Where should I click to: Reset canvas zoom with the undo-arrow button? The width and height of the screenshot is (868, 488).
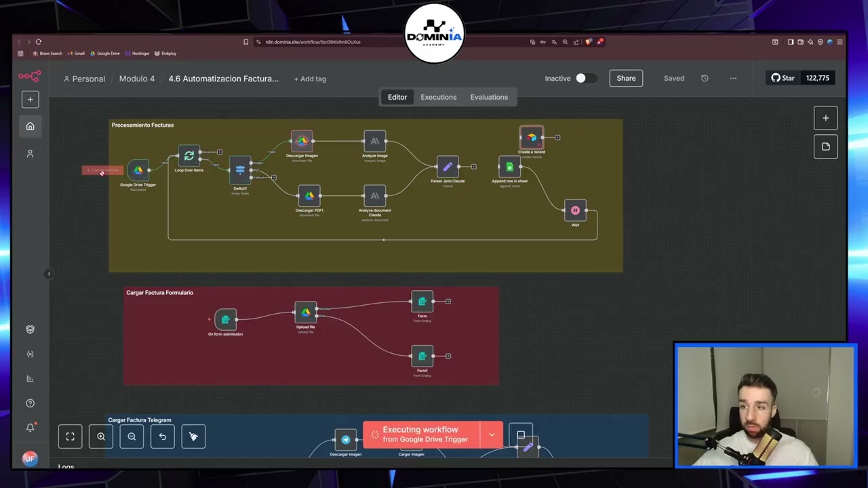pyautogui.click(x=163, y=436)
